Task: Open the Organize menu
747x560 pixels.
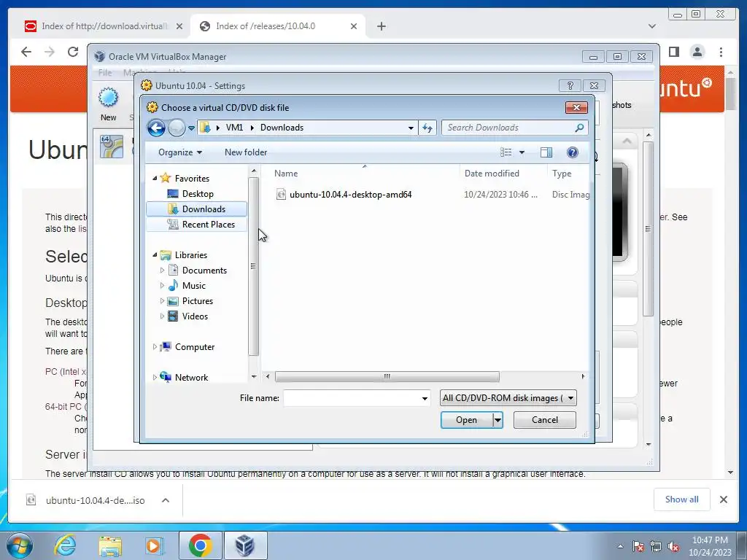Action: pos(180,152)
